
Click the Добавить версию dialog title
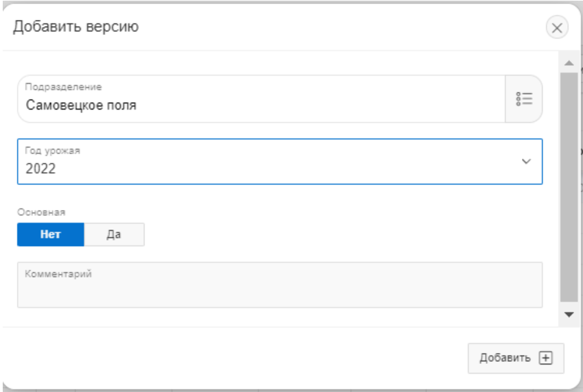pos(76,27)
